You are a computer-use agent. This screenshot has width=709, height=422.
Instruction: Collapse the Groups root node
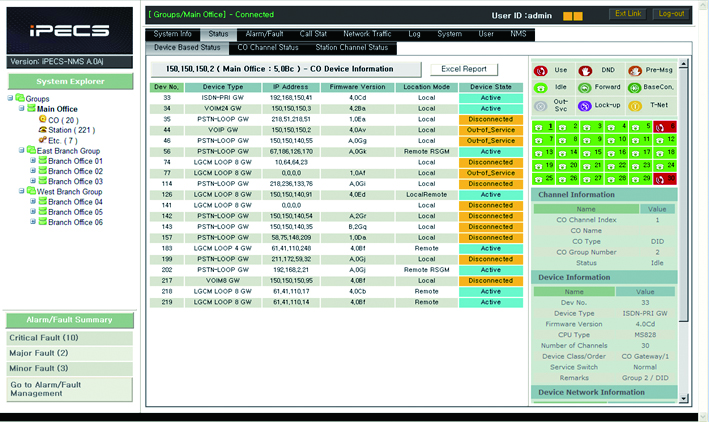click(10, 98)
